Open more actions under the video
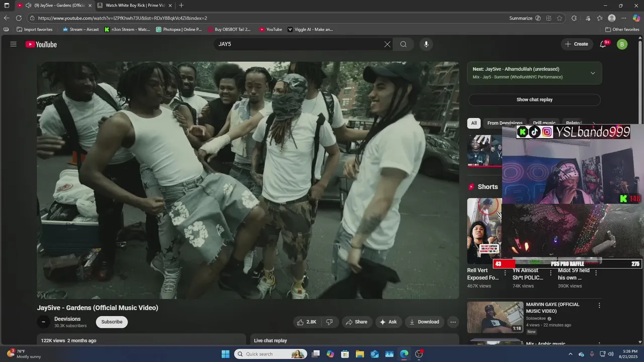The width and height of the screenshot is (644, 362). pyautogui.click(x=453, y=322)
